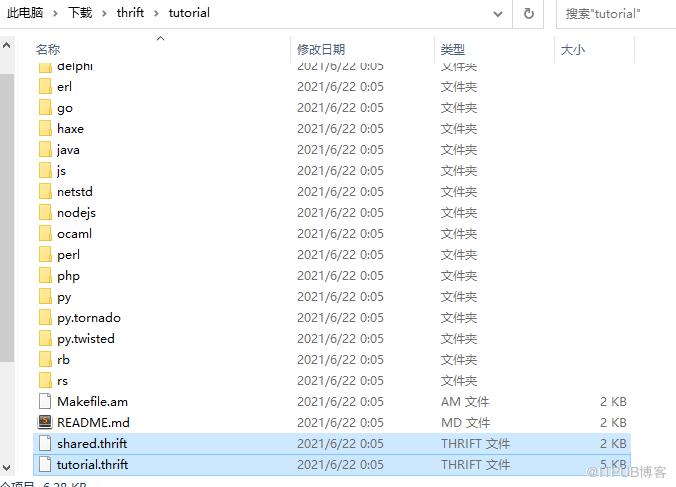Select the java folder name
The image size is (676, 487).
[x=68, y=150]
